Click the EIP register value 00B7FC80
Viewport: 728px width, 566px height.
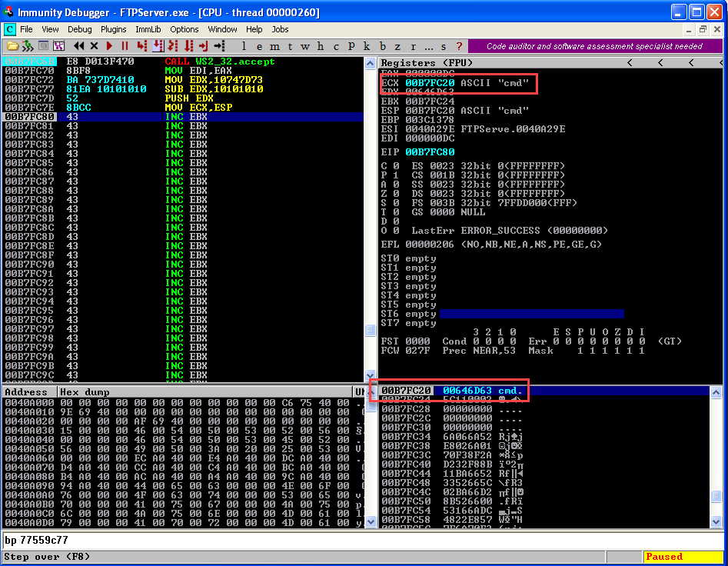pyautogui.click(x=430, y=152)
